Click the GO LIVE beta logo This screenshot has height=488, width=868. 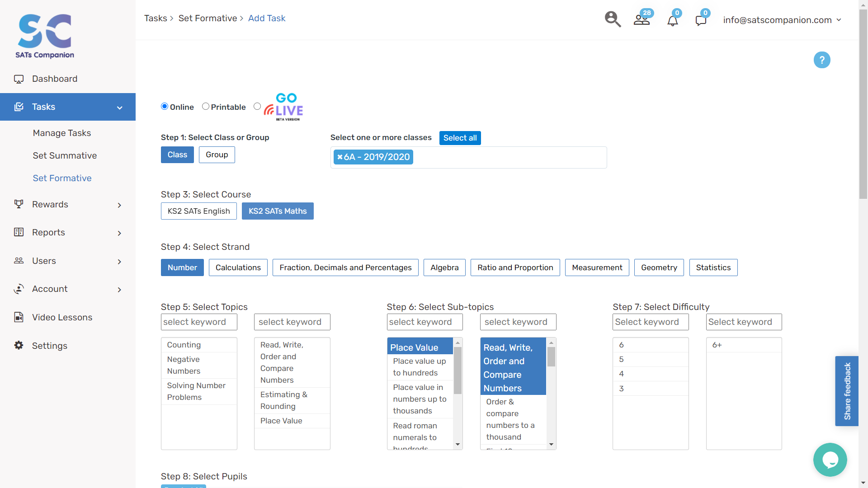284,107
